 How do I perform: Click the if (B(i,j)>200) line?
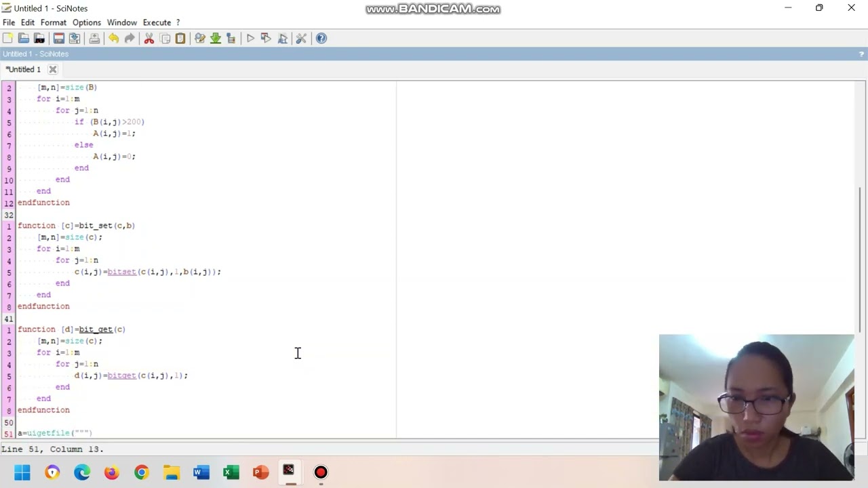(109, 122)
